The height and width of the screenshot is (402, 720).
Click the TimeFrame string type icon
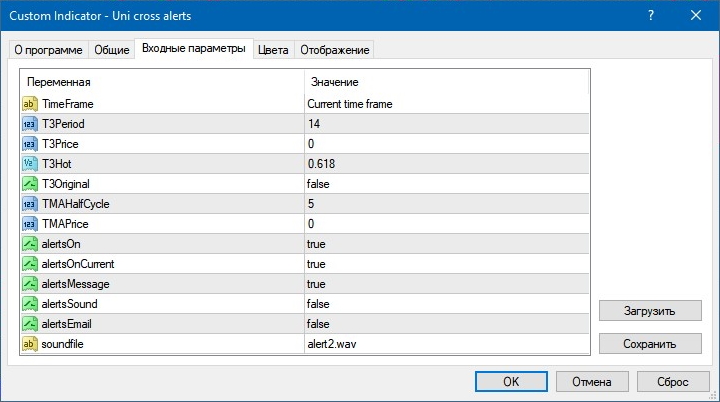tap(29, 104)
